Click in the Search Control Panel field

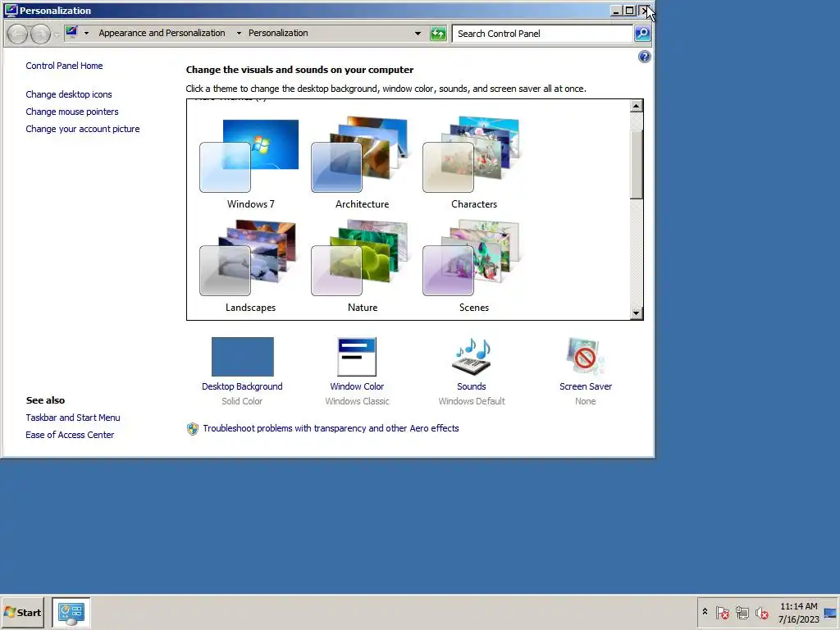[542, 33]
